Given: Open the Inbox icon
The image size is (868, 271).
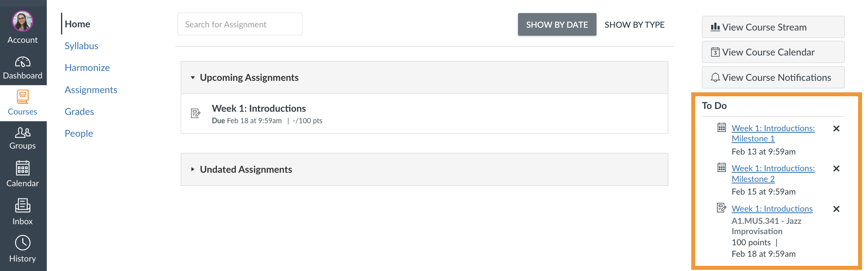Looking at the screenshot, I should [23, 206].
